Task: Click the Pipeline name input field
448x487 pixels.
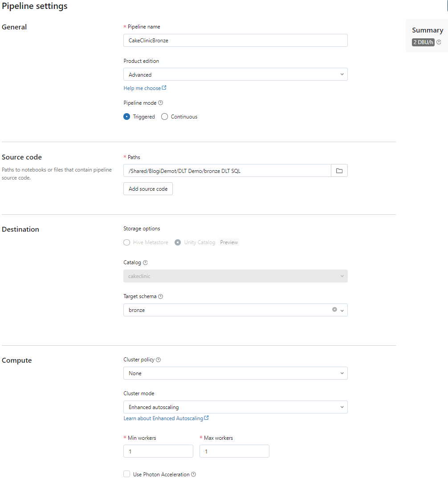Action: pos(235,41)
